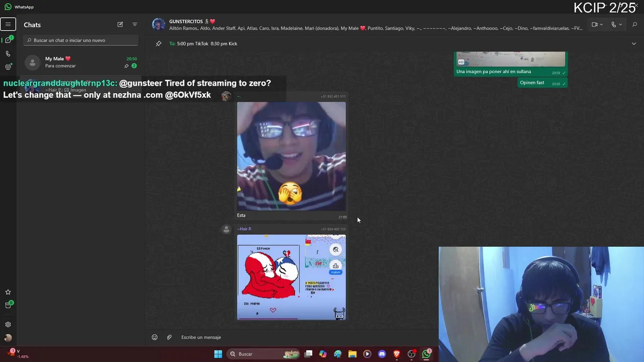Open group info via GUNSTERCITOS title
This screenshot has width=644, height=362.
click(x=185, y=22)
